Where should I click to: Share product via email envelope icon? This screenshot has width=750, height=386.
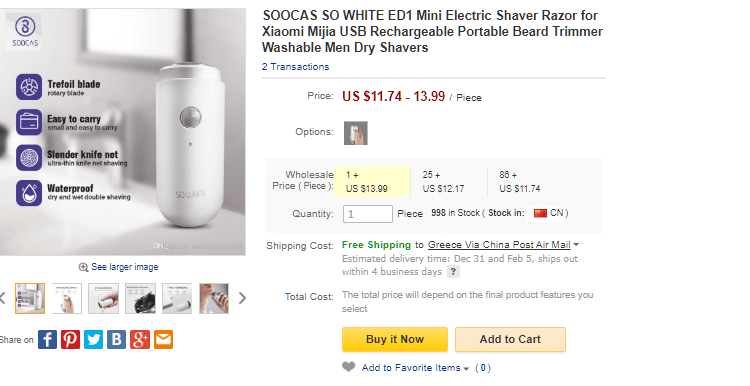(x=163, y=340)
